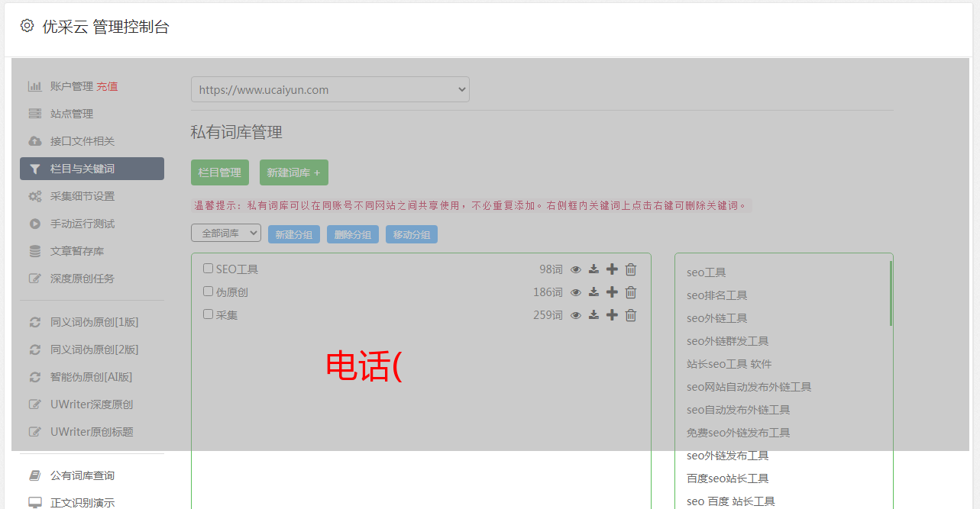View keywords of SEO工具 via eye icon
This screenshot has height=509, width=980.
pos(576,269)
